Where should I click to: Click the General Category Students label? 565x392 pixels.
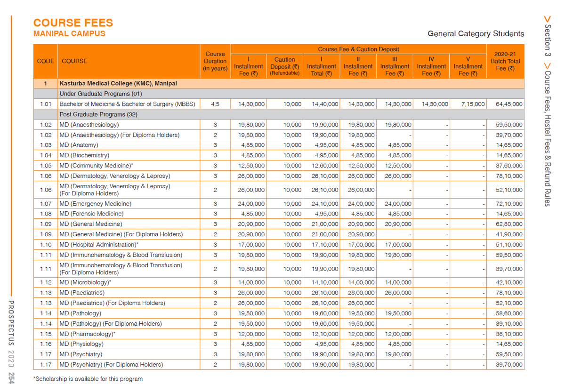476,34
